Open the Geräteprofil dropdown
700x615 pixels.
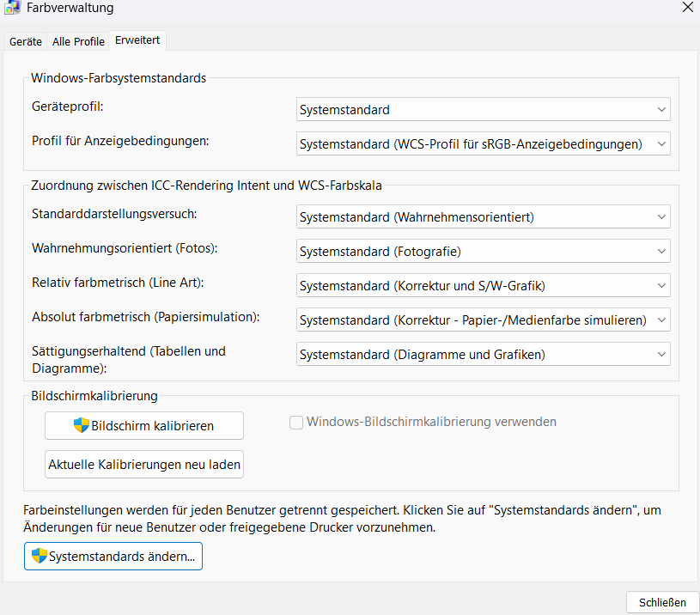coord(483,109)
